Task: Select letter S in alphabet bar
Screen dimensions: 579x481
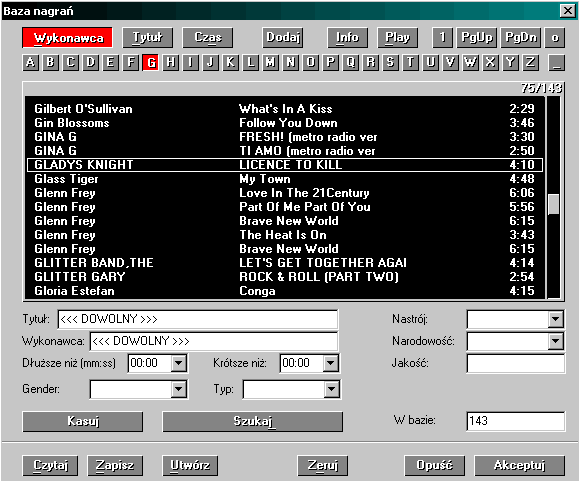Action: pos(390,62)
